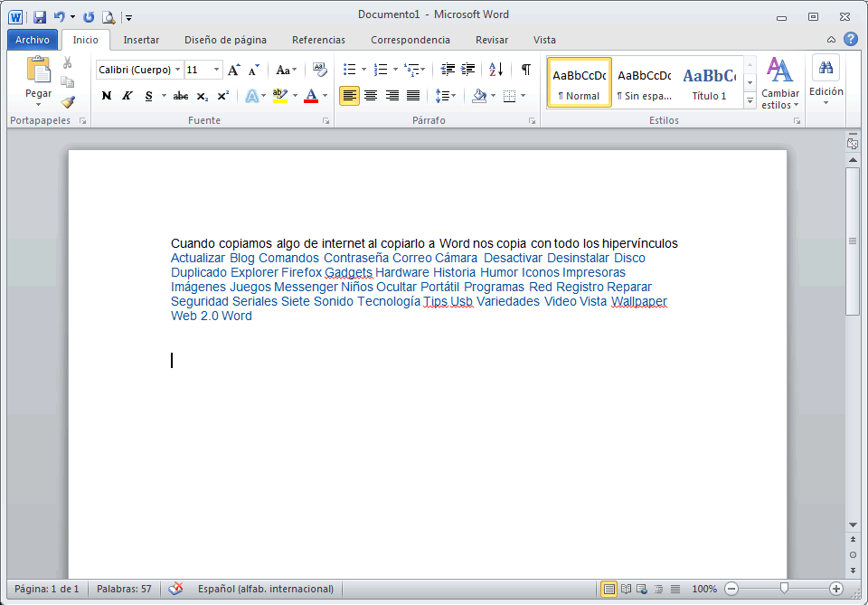Screen dimensions: 868x605
Task: Apply the Sin espaciado style
Action: point(644,82)
